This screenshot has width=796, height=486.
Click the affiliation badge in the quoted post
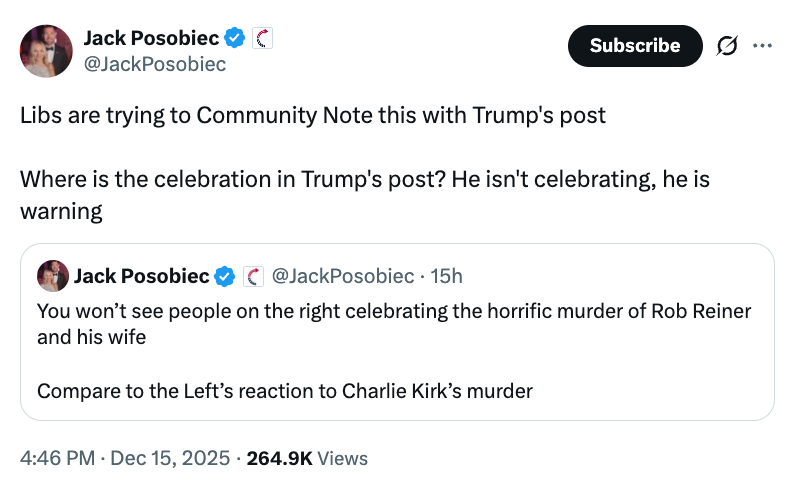coord(253,276)
